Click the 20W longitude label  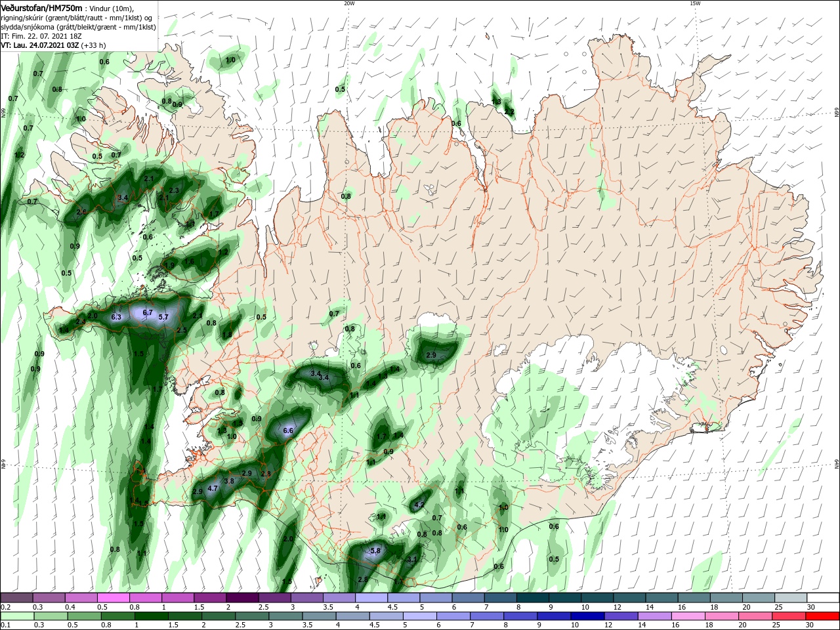(349, 3)
